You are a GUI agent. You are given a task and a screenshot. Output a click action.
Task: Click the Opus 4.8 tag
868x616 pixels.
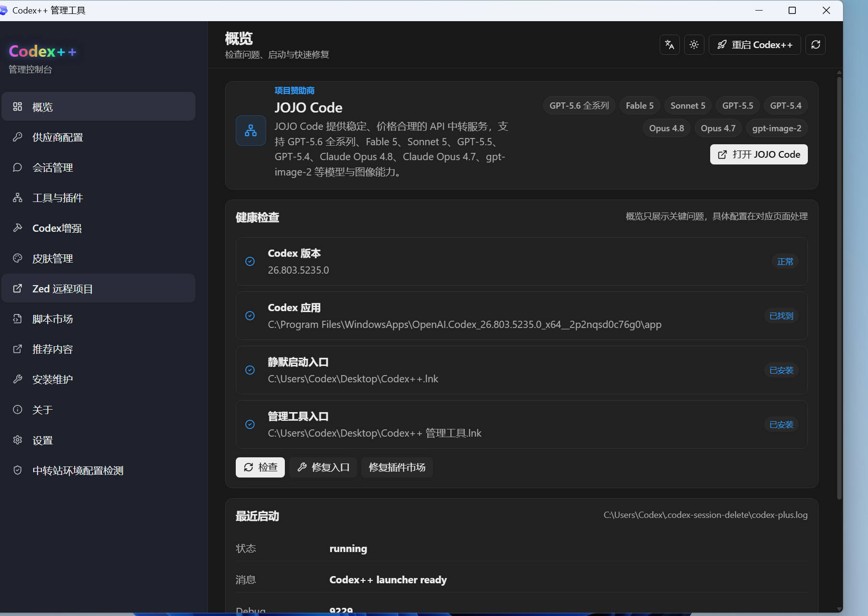666,128
